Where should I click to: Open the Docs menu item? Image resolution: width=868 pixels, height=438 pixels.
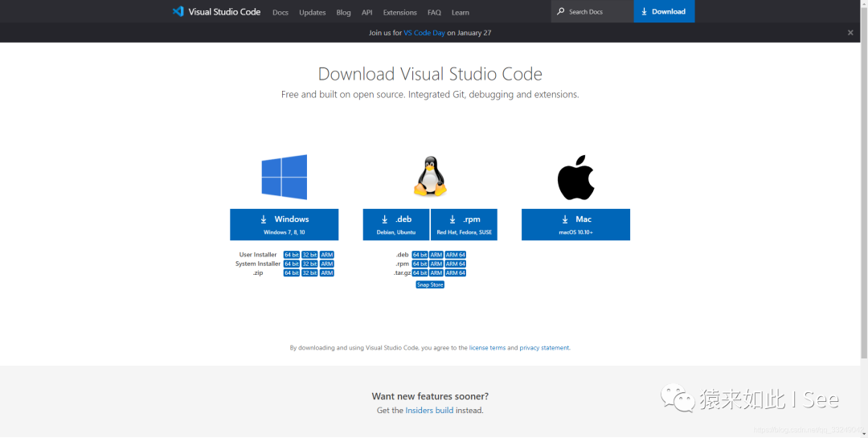point(280,12)
